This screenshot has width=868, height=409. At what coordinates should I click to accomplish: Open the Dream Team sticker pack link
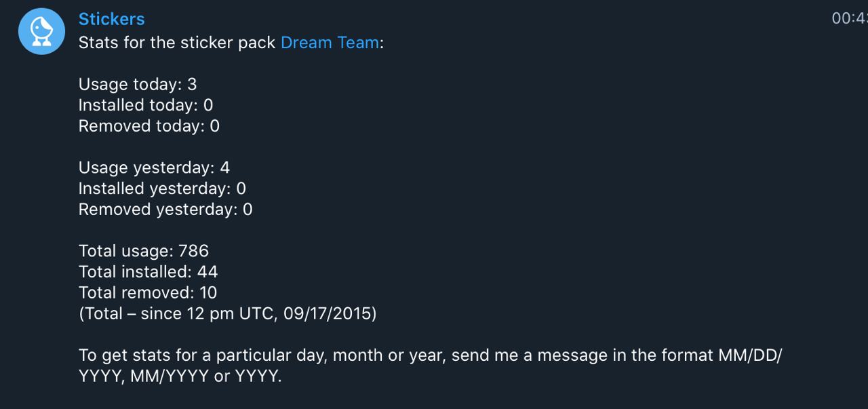pyautogui.click(x=330, y=43)
